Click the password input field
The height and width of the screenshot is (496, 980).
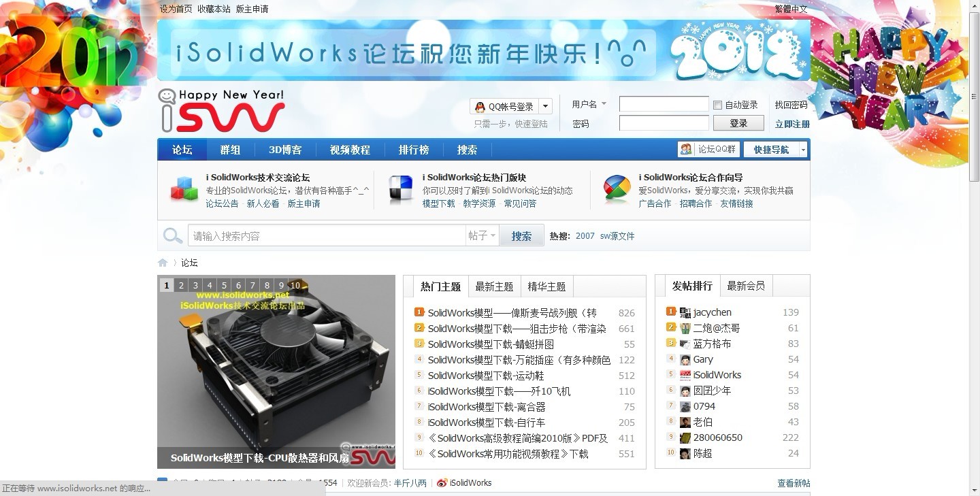coord(664,123)
